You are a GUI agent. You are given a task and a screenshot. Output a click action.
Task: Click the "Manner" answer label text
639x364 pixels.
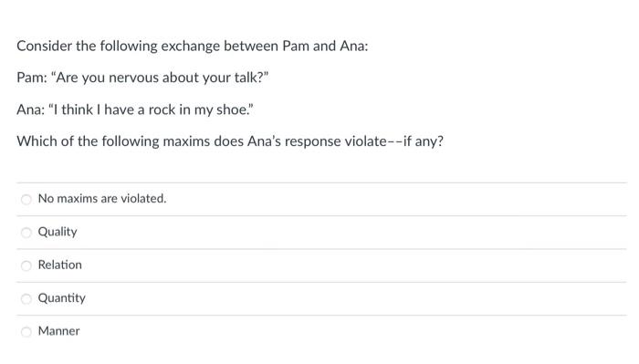tap(58, 331)
